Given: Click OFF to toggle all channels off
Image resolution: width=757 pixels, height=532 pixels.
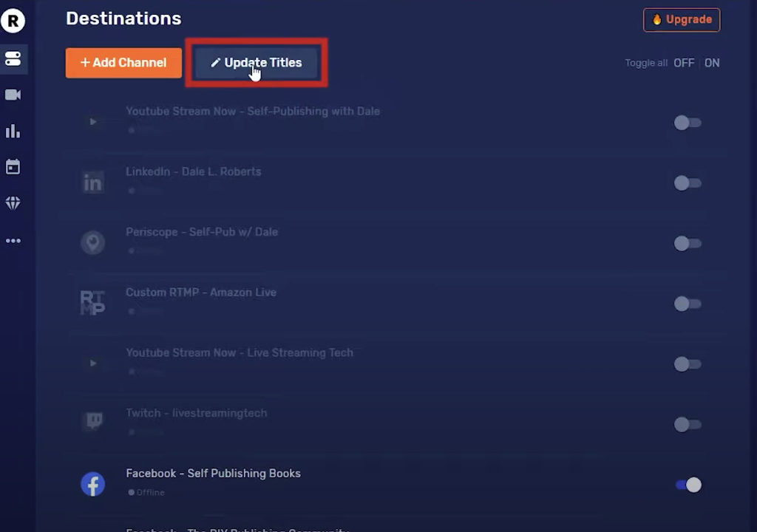Looking at the screenshot, I should [x=684, y=63].
